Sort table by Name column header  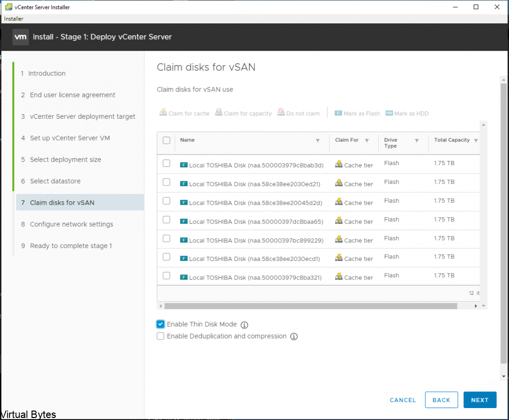pos(187,140)
